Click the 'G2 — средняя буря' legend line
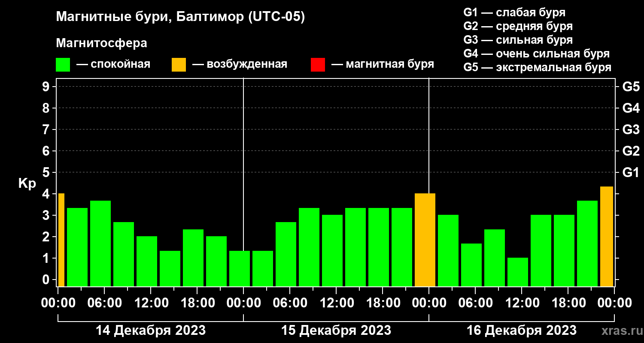 (x=518, y=26)
